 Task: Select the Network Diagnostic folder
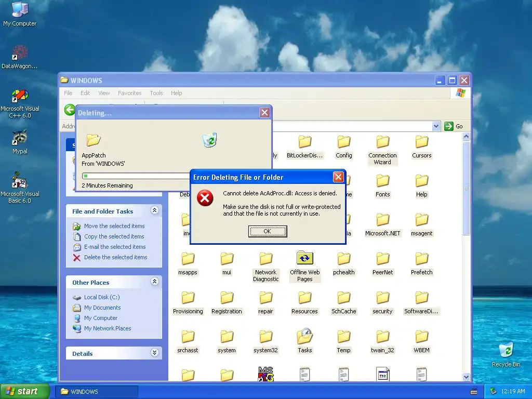265,267
